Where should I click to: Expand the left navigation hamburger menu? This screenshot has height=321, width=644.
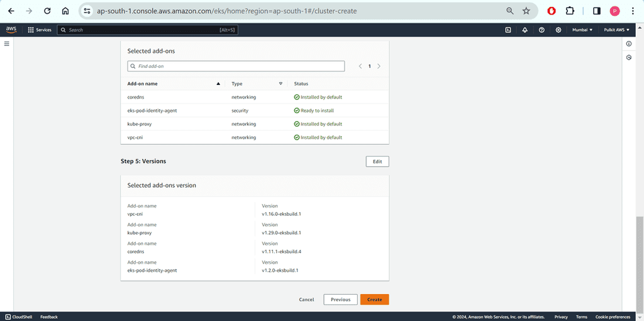tap(6, 43)
